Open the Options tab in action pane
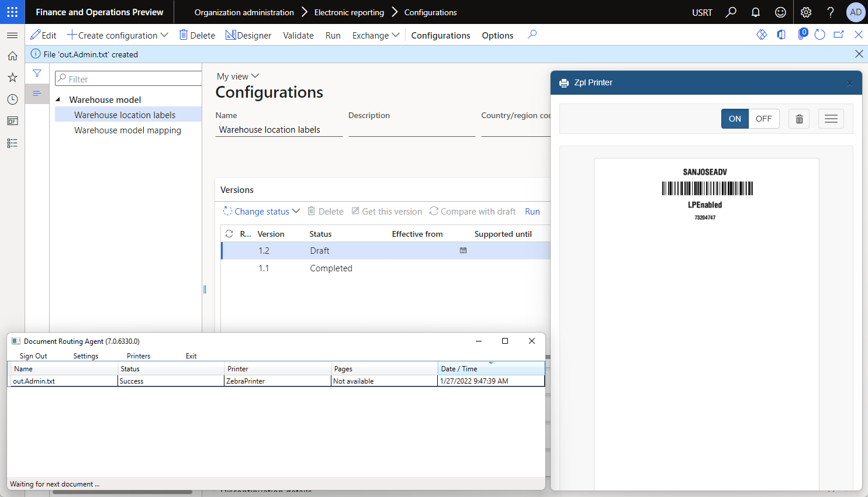Screen dimensions: 868x497 click(497, 35)
